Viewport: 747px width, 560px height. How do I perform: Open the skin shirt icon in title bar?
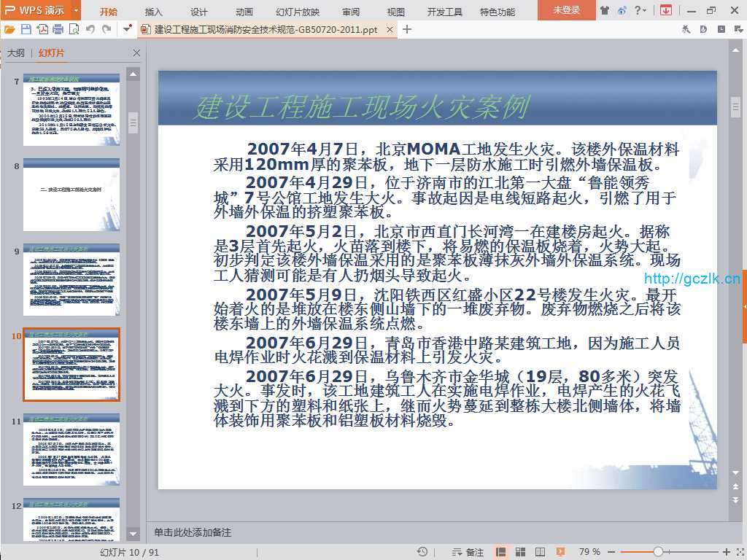coord(605,10)
